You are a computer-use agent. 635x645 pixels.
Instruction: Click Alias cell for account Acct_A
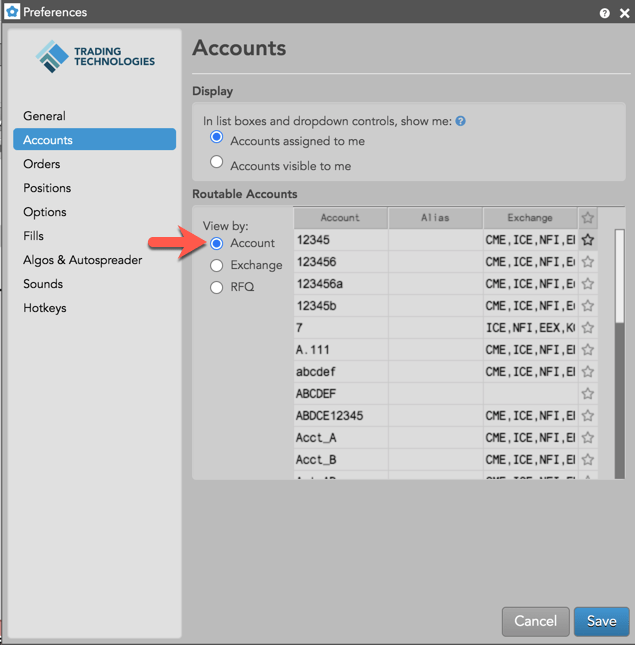[435, 438]
